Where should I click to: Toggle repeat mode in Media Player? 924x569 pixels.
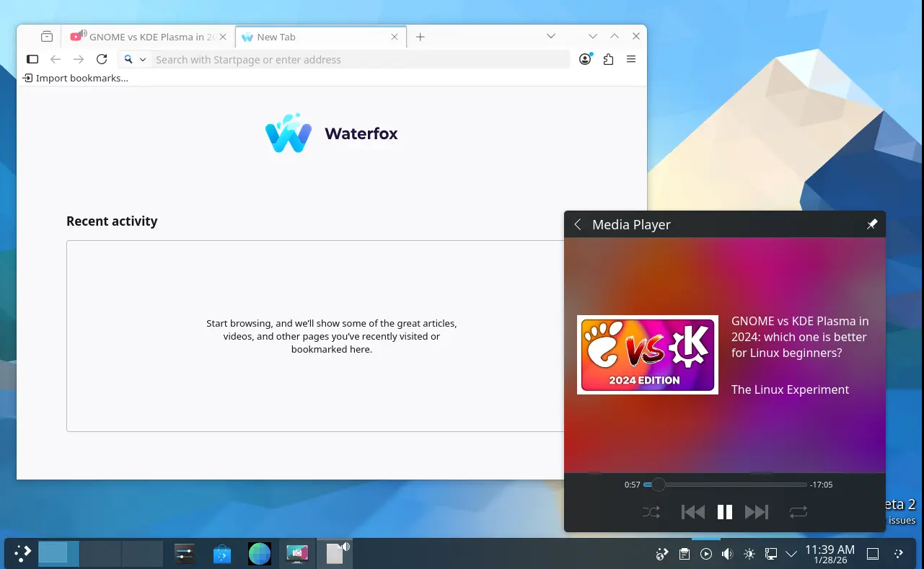[x=798, y=512]
